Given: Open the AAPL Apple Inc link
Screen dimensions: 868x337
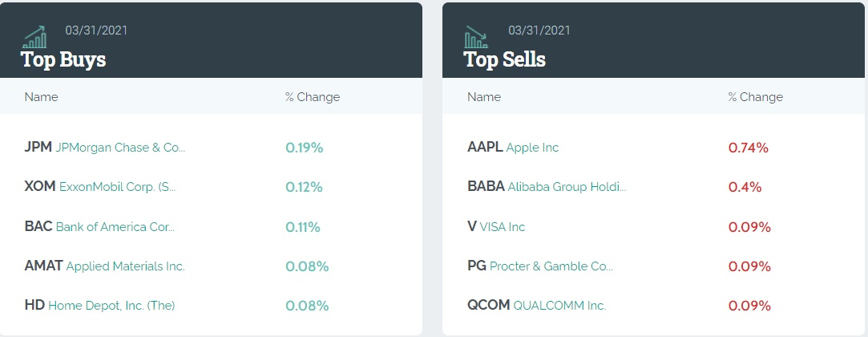Looking at the screenshot, I should tap(513, 148).
